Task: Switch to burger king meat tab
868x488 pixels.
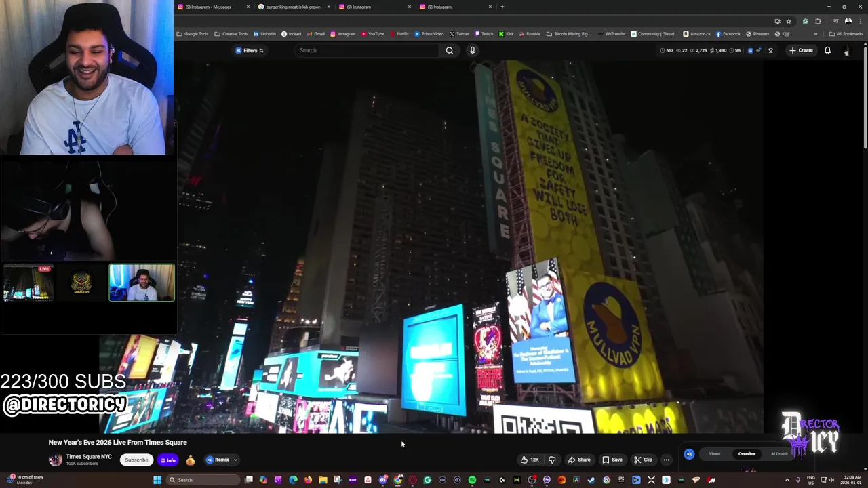Action: [293, 7]
